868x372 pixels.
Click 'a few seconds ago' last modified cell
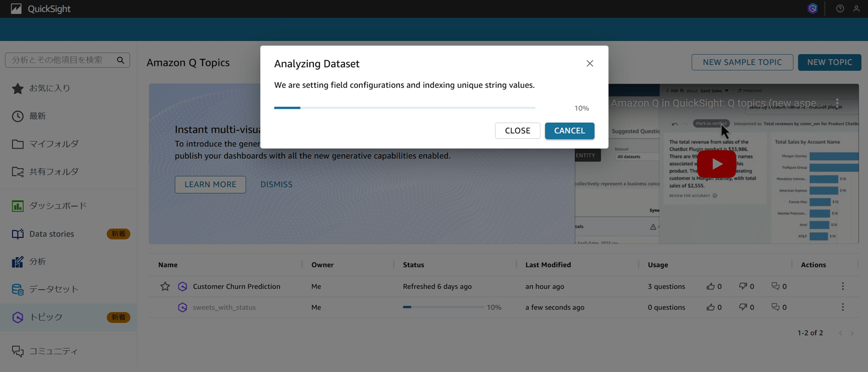(555, 307)
